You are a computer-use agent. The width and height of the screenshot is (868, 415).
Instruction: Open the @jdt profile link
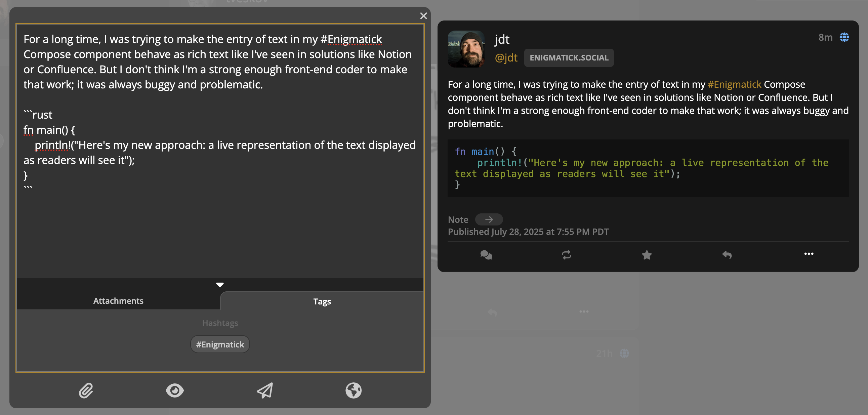(506, 57)
